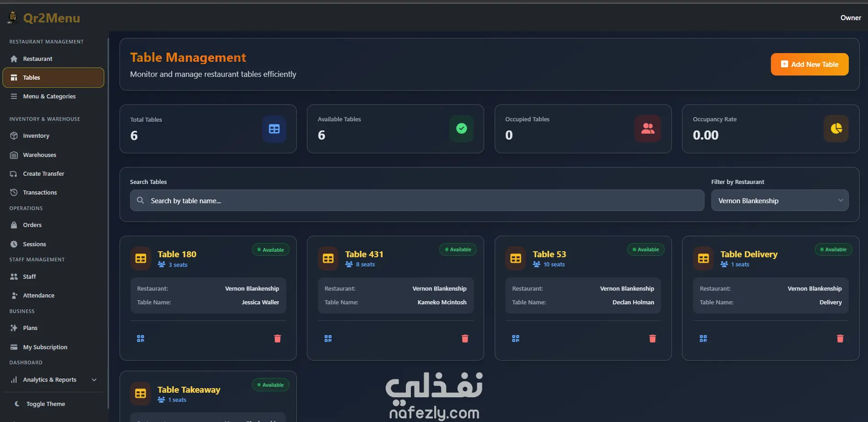Image resolution: width=868 pixels, height=422 pixels.
Task: Click the Orders bag icon in sidebar
Action: (x=14, y=225)
